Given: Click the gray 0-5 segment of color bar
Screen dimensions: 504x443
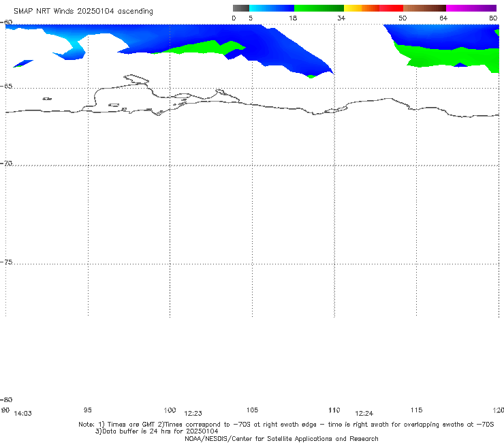Looking at the screenshot, I should click(241, 8).
